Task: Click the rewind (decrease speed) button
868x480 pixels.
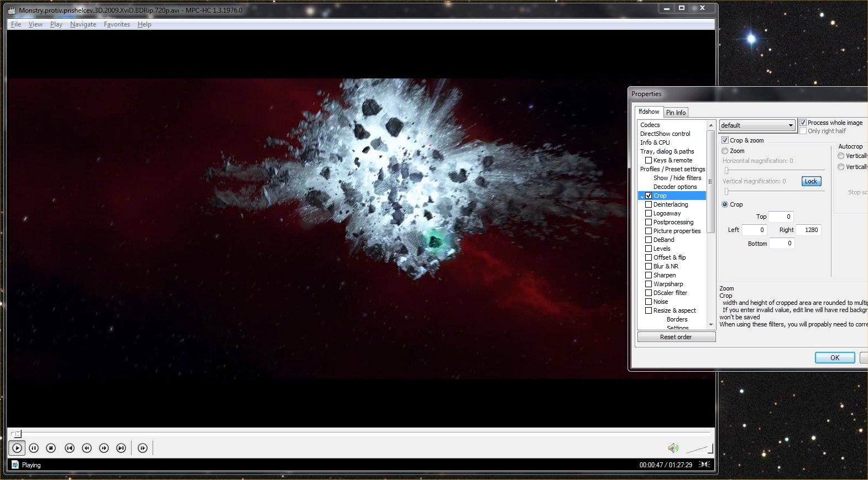Action: tap(87, 448)
